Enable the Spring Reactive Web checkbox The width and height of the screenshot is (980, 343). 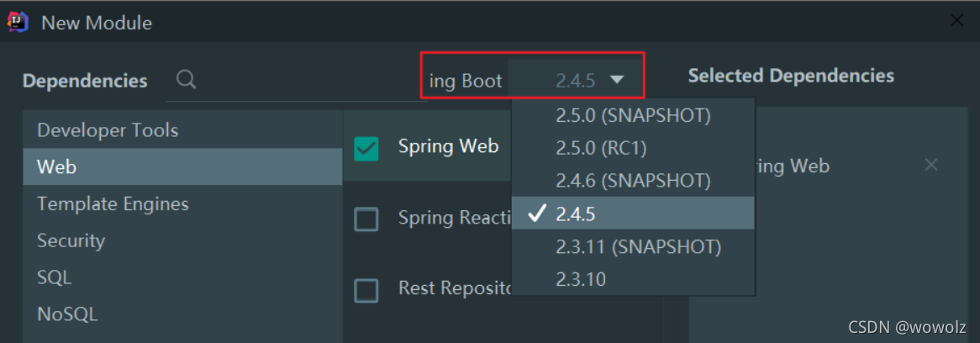(366, 219)
